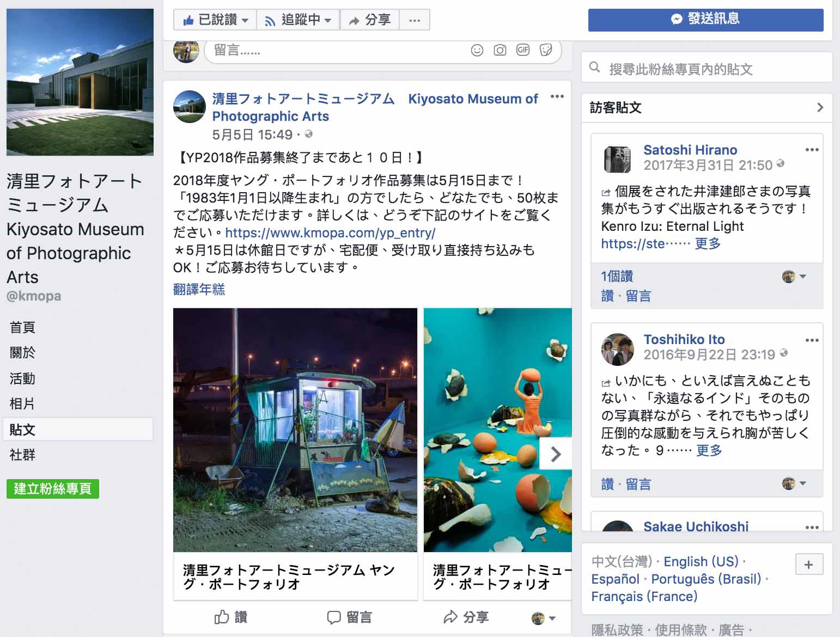Click the search posts on this page field

707,68
